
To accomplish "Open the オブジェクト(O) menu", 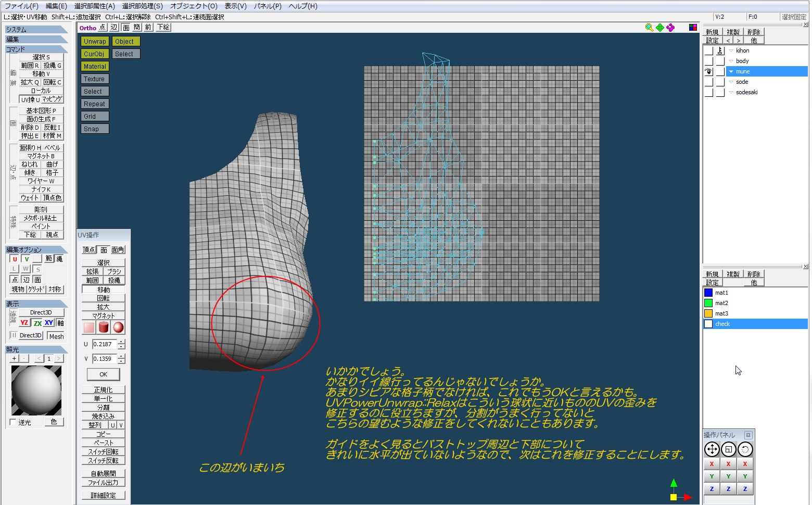I will click(x=194, y=6).
